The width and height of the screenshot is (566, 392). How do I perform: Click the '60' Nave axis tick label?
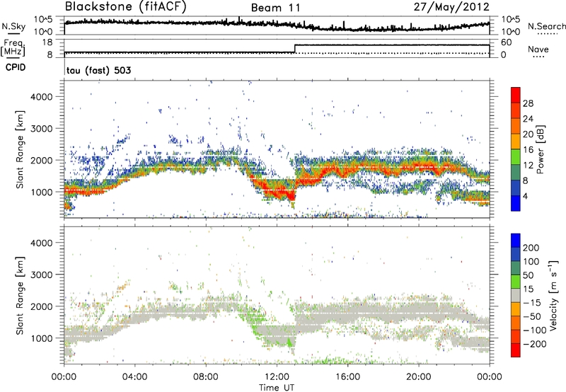click(x=507, y=42)
